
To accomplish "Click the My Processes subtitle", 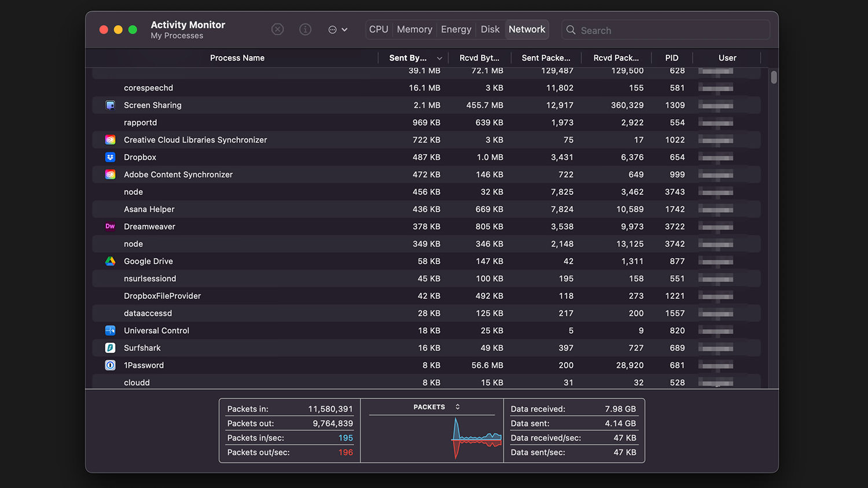I will (177, 36).
